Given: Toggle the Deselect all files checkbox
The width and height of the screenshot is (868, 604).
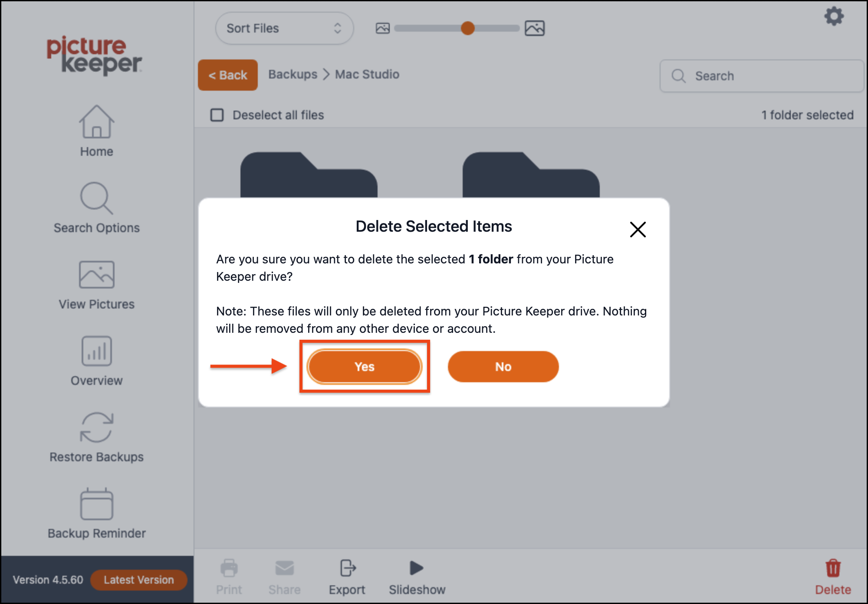Looking at the screenshot, I should coord(217,115).
